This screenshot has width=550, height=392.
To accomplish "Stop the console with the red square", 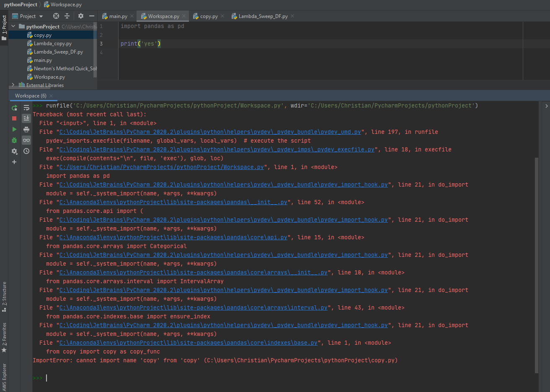I will [x=14, y=118].
